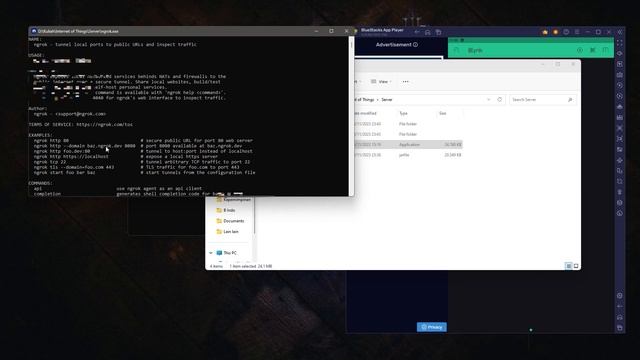
Task: Refresh the Server folder in File Explorer
Action: tap(500, 100)
